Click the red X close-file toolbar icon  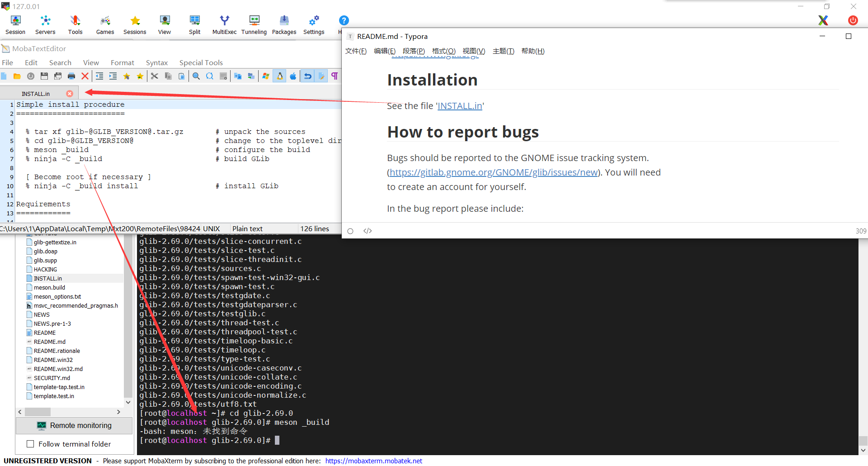(x=85, y=76)
